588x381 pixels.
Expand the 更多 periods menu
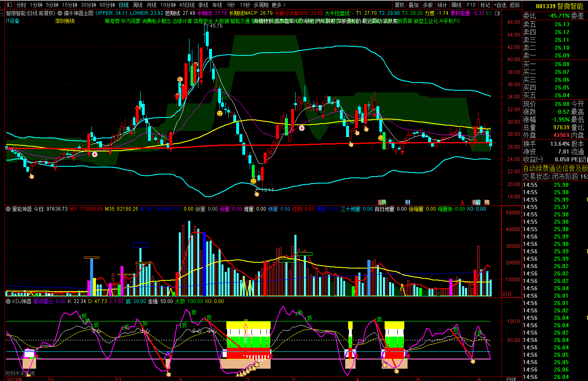pyautogui.click(x=278, y=5)
